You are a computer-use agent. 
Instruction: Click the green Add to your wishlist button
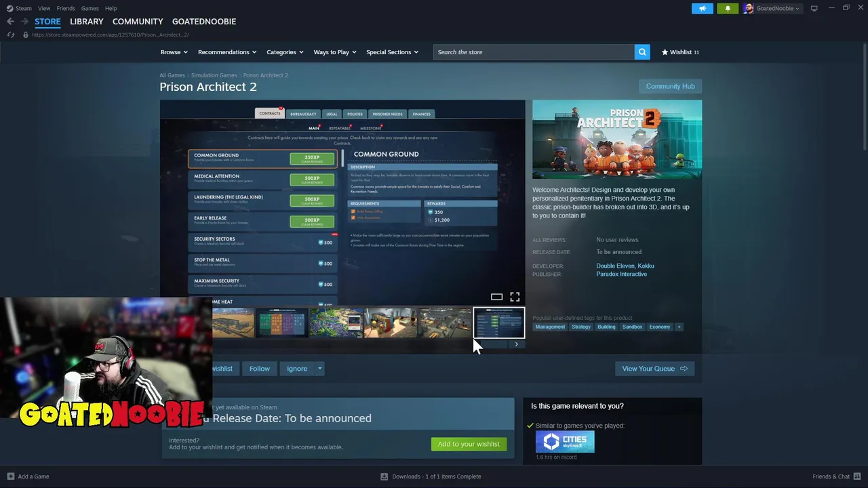(x=469, y=444)
